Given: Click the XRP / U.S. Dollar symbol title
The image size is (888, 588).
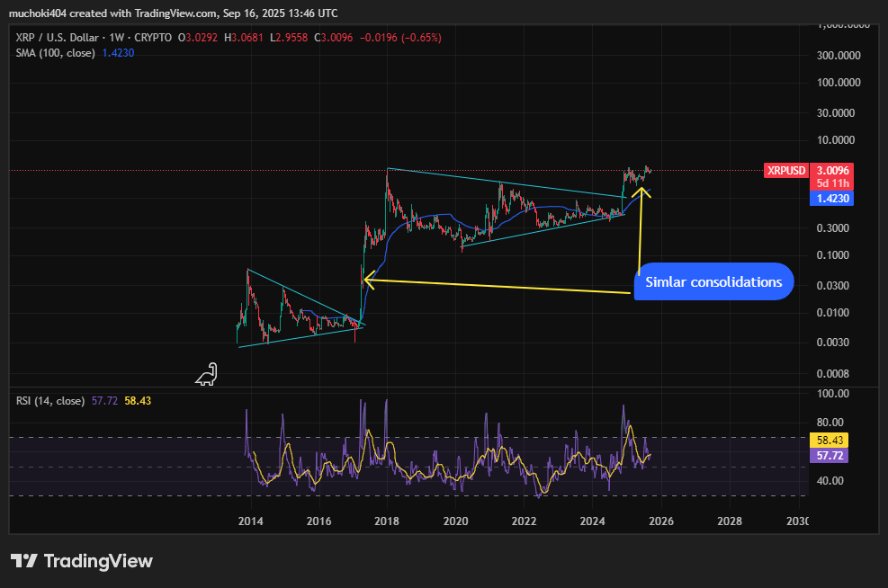Looking at the screenshot, I should coord(58,38).
